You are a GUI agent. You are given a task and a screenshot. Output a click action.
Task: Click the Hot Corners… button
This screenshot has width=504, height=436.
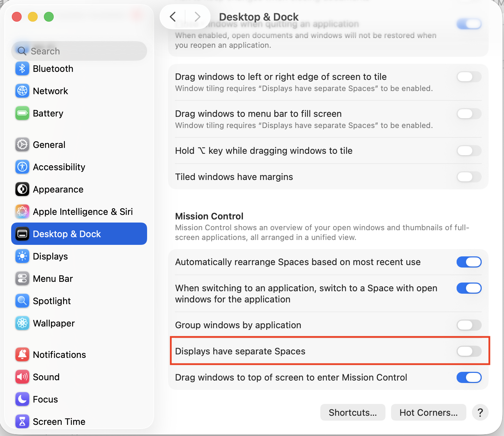(428, 413)
